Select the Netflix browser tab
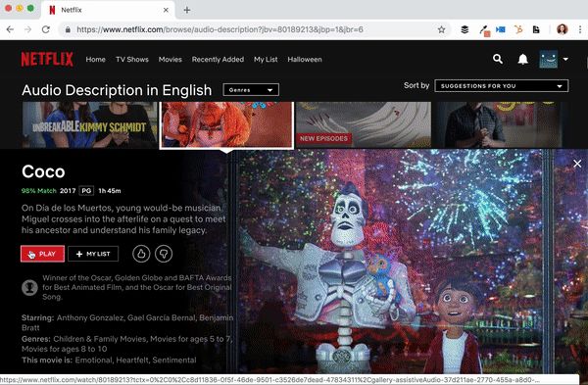 [x=107, y=10]
